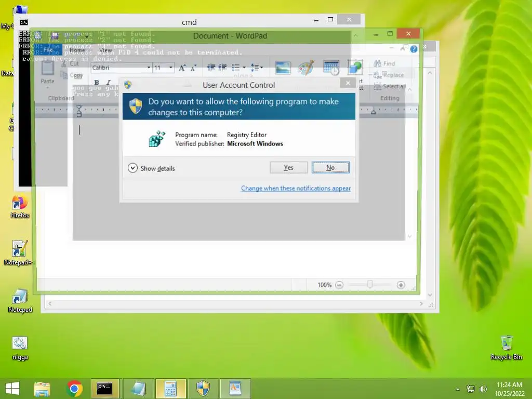Image resolution: width=532 pixels, height=399 pixels.
Task: Click the ruler's right indent marker
Action: [x=373, y=112]
